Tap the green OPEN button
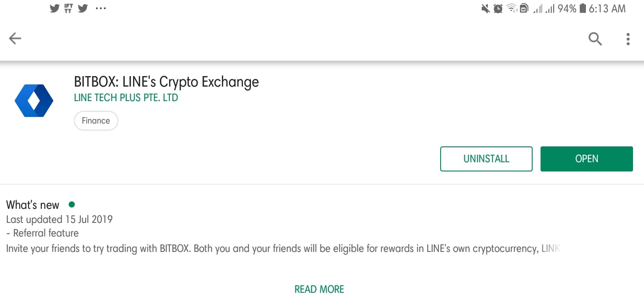 tap(587, 159)
